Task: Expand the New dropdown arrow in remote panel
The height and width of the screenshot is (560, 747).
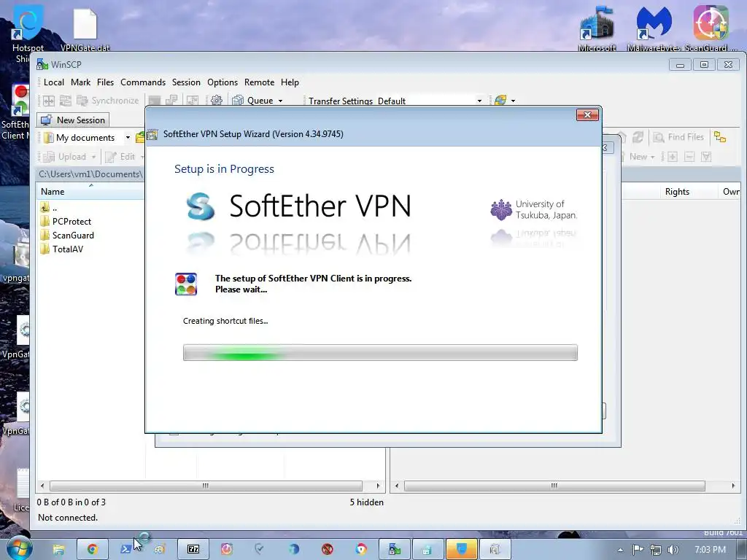Action: pyautogui.click(x=653, y=157)
